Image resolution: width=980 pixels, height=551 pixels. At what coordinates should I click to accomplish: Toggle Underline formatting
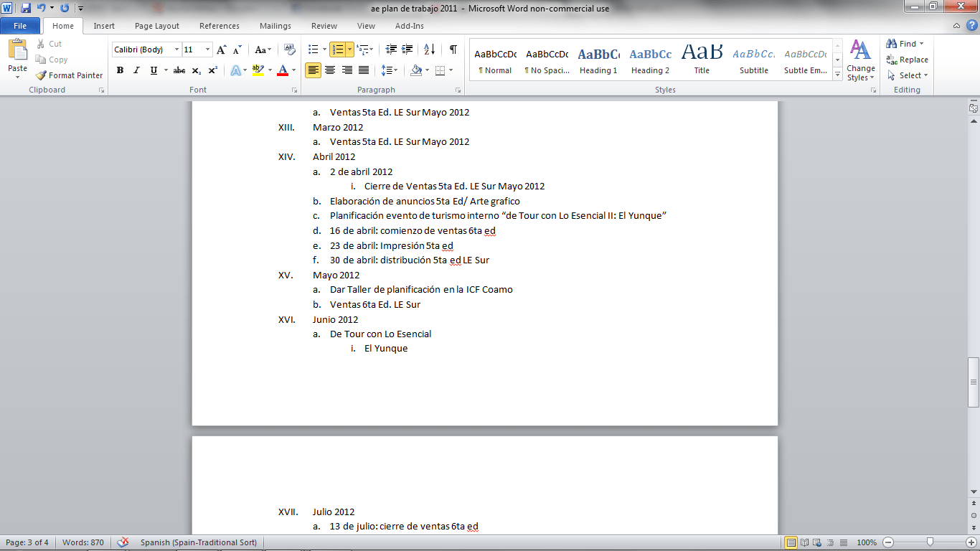[154, 70]
